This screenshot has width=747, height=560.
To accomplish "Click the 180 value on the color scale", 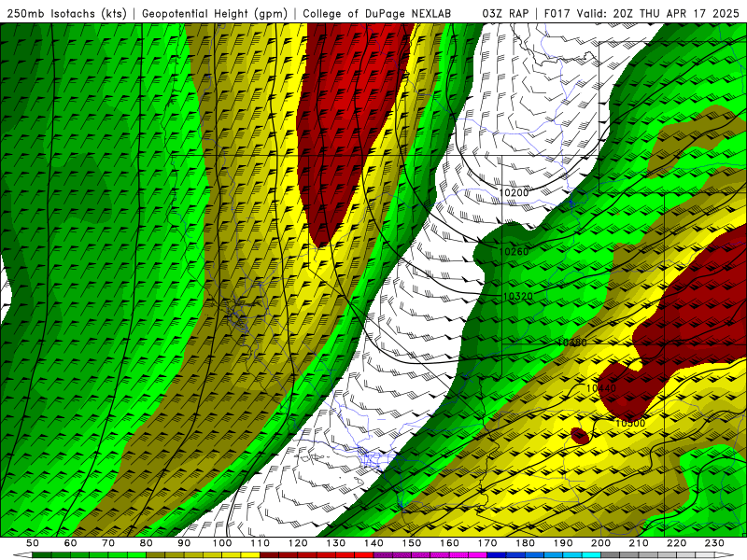I will coord(525,543).
